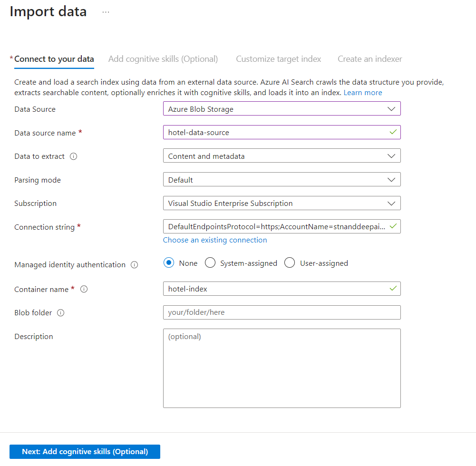Open the Learn more link
The width and height of the screenshot is (476, 466).
pos(363,93)
